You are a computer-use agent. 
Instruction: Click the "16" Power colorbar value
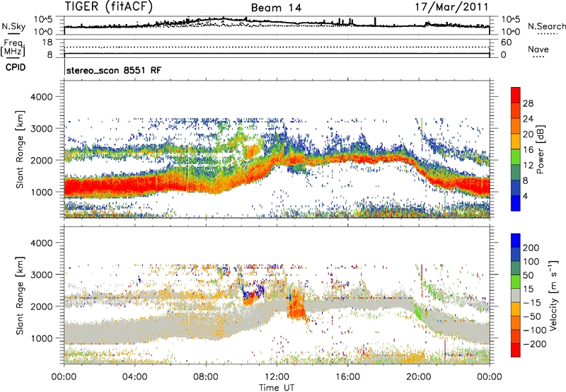528,150
